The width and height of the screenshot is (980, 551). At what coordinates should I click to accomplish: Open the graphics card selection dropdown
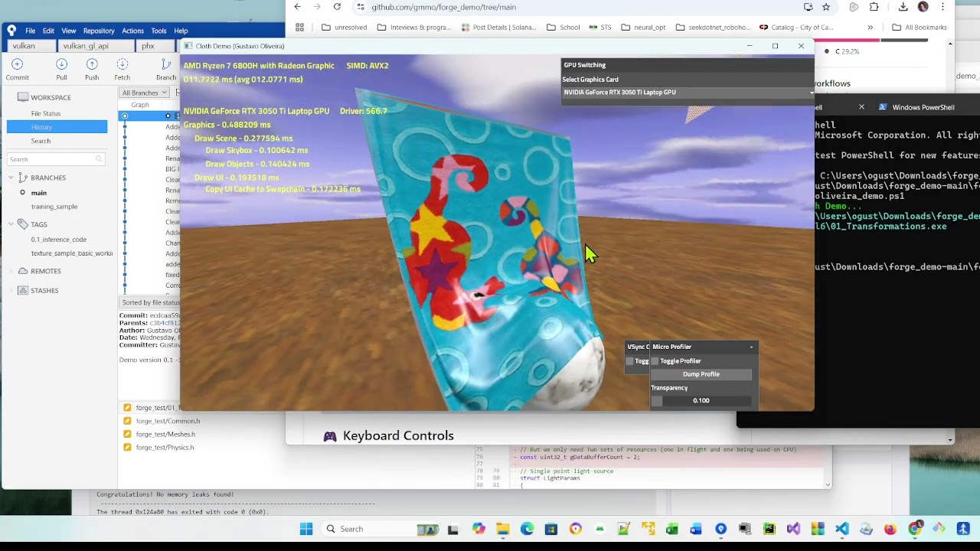[687, 92]
